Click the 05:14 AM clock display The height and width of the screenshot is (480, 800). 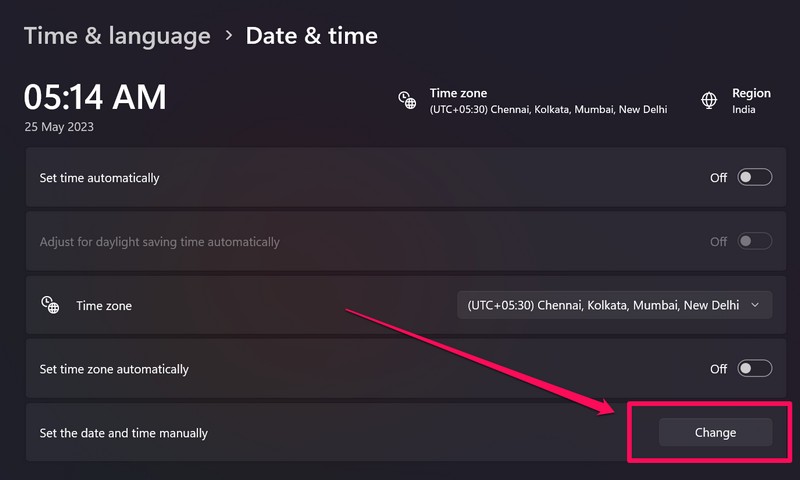tap(95, 97)
